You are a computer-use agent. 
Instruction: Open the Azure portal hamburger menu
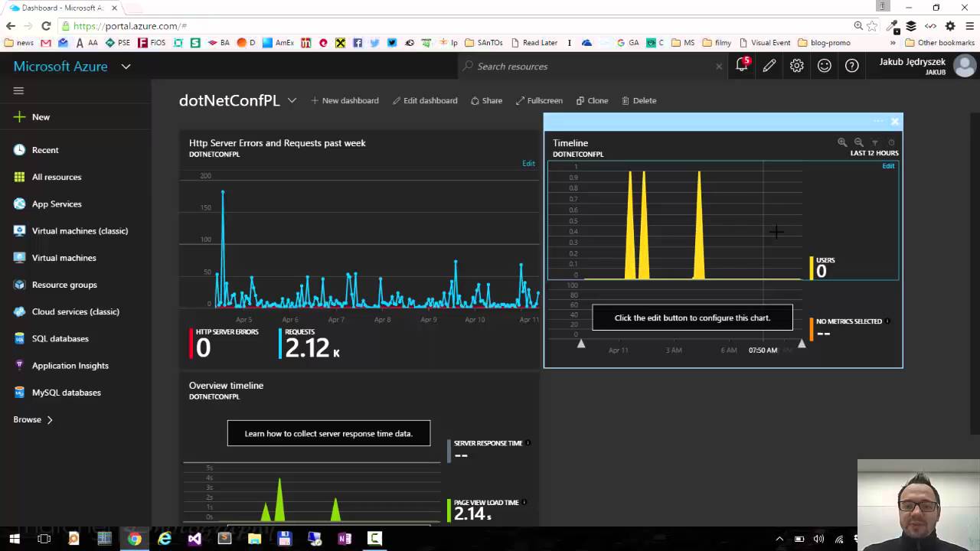click(x=18, y=90)
